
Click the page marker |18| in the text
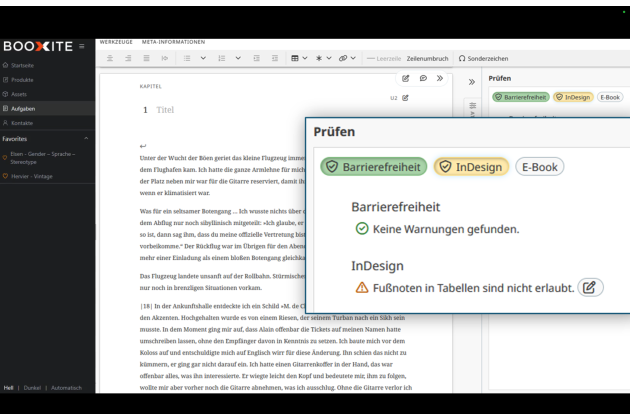146,306
